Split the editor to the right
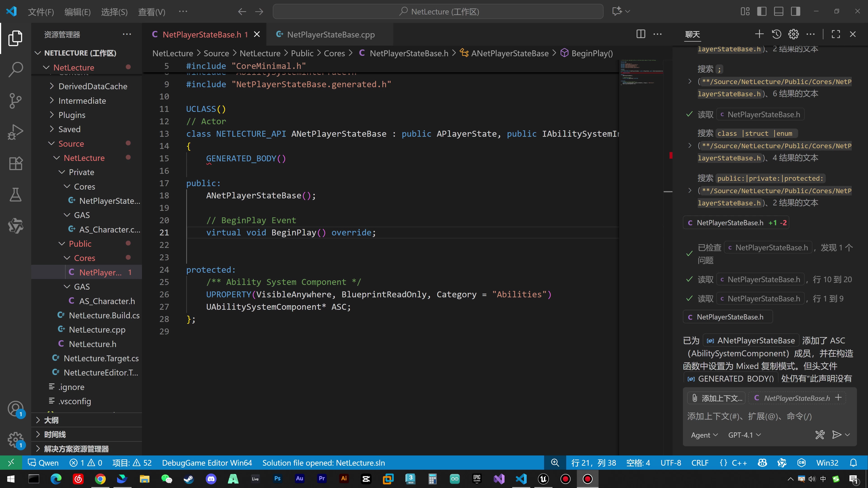The height and width of the screenshot is (488, 868). point(641,34)
